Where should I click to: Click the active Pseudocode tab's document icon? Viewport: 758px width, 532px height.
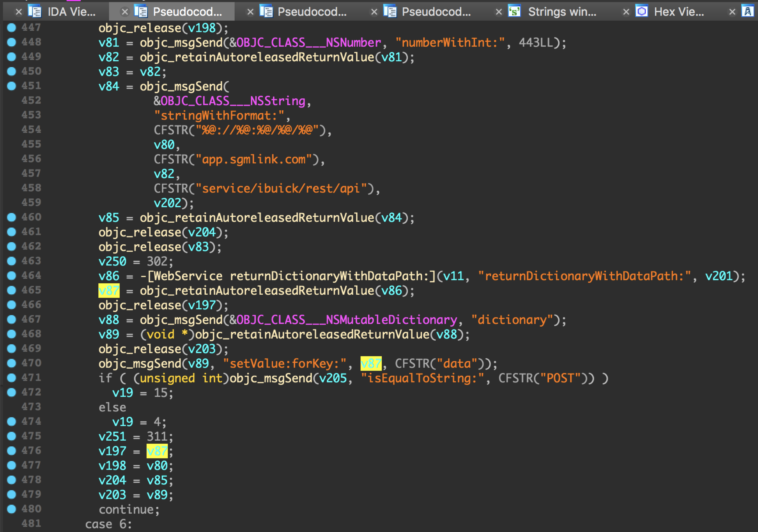(x=141, y=12)
